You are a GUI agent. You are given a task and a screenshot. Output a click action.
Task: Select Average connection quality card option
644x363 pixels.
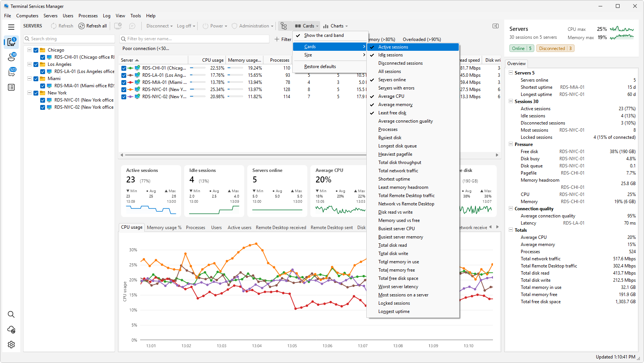tap(413, 121)
